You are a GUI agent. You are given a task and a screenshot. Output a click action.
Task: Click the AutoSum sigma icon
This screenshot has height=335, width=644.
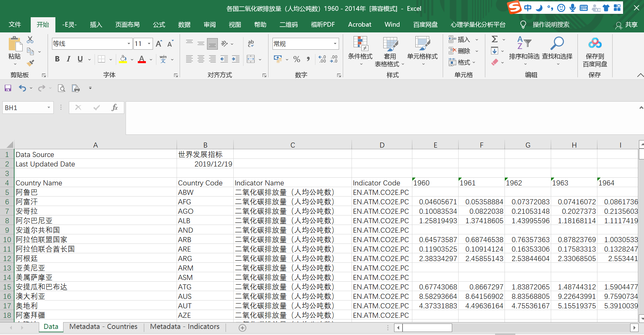click(495, 39)
